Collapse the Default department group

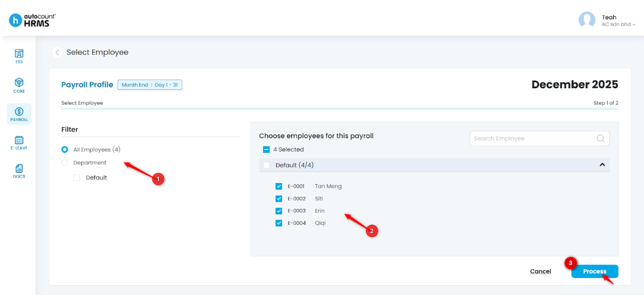[x=602, y=164]
